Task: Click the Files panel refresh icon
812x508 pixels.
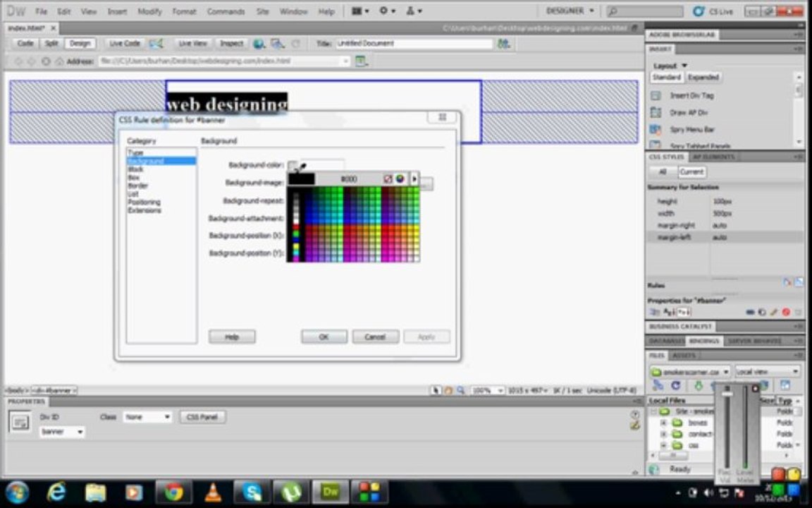Action: (x=675, y=385)
